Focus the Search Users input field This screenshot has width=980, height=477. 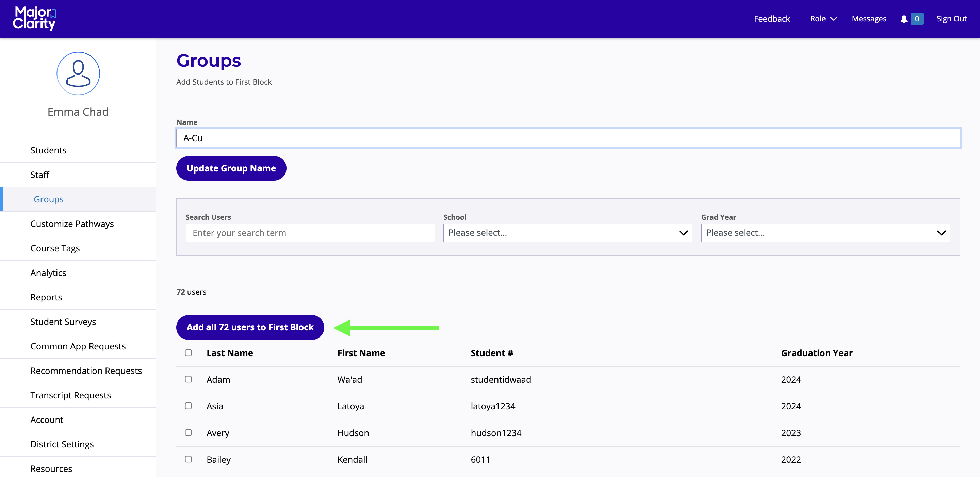point(310,233)
